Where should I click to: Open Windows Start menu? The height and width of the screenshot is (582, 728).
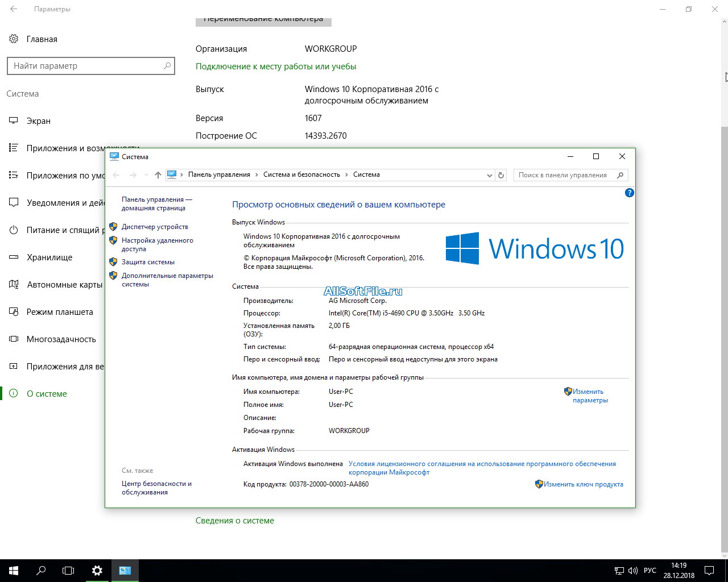[x=14, y=571]
